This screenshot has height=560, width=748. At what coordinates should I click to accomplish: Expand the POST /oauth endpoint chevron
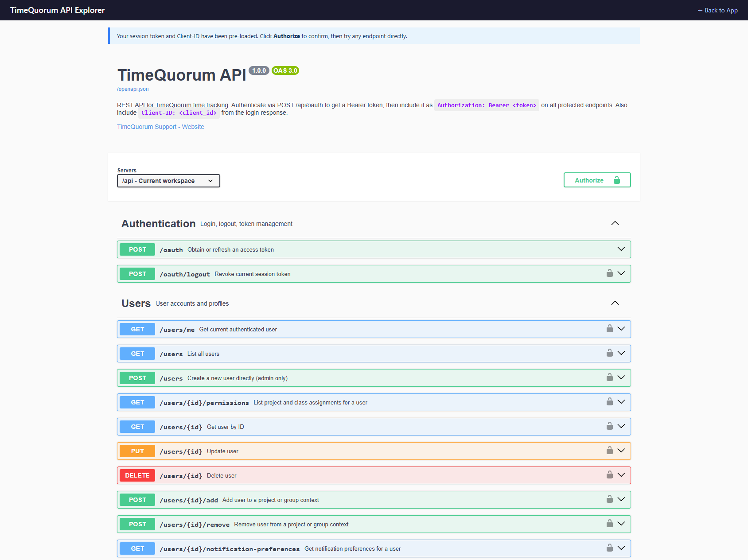pos(621,249)
